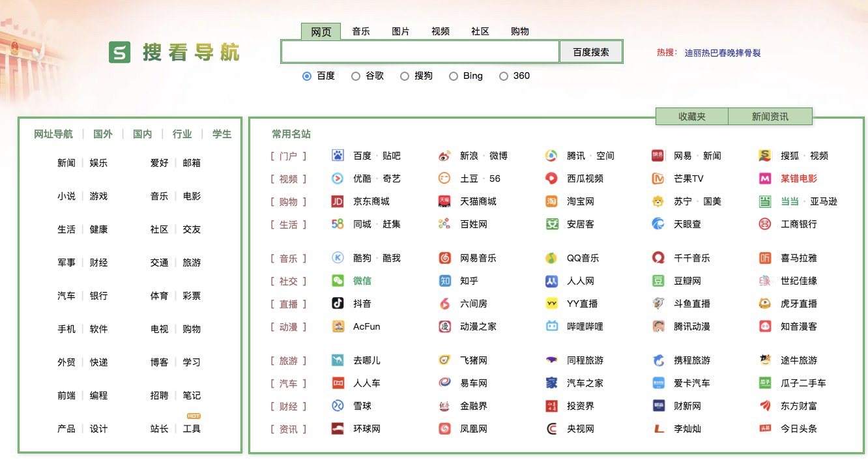Click the Mango TV icon

(x=658, y=179)
